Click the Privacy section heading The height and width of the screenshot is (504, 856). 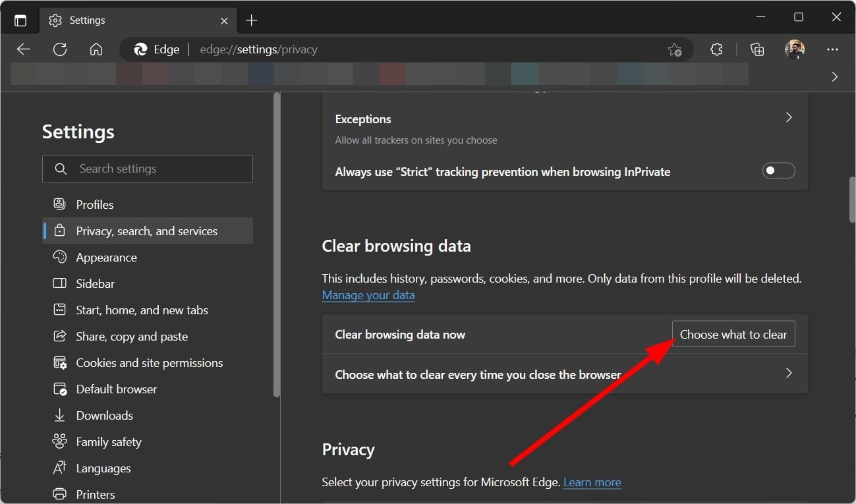348,450
